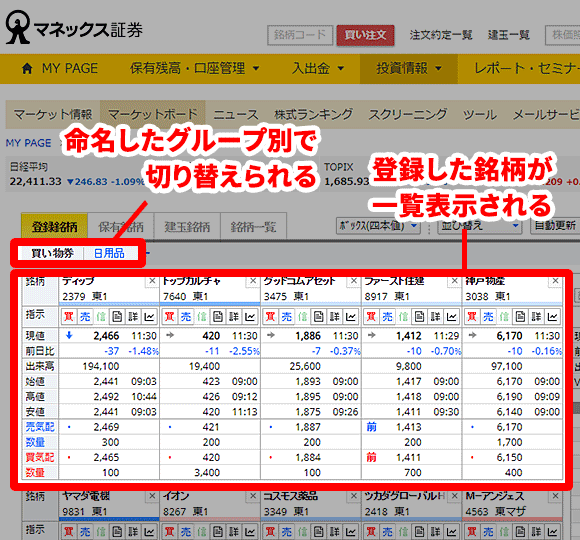The image size is (580, 540).
Task: Click the sell (売) icon for ファースト住建
Action: pyautogui.click(x=388, y=317)
